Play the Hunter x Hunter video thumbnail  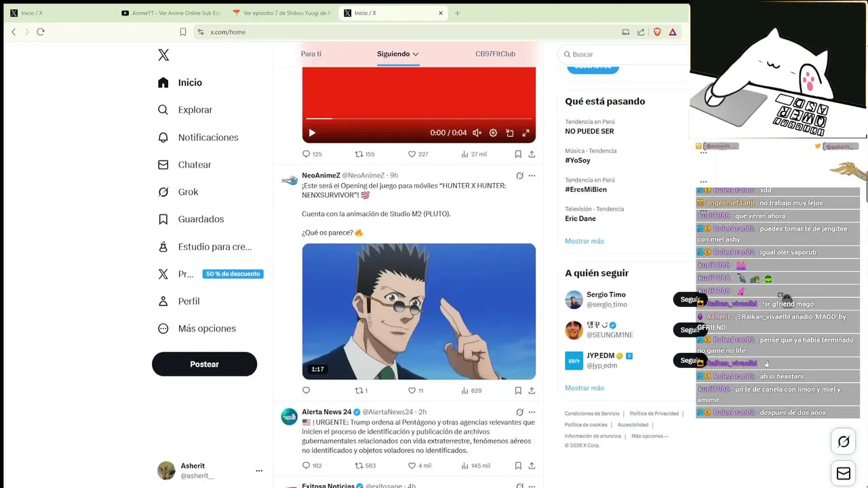point(418,311)
